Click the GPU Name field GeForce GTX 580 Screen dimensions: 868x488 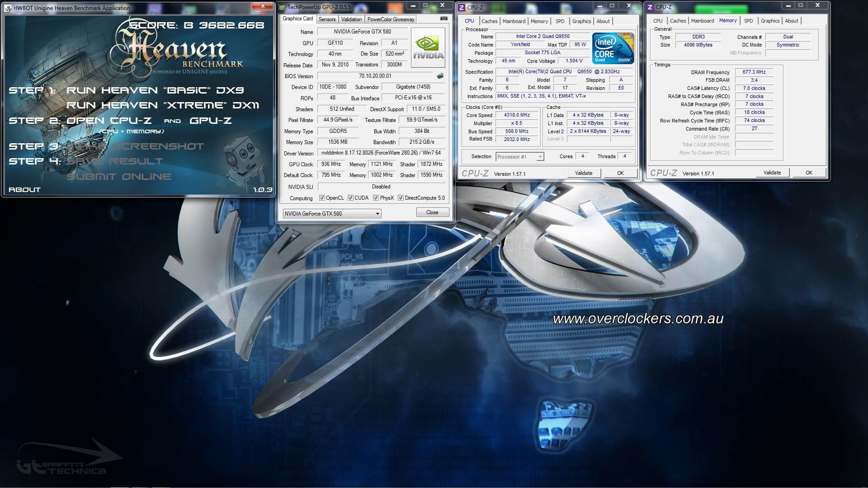click(x=362, y=32)
